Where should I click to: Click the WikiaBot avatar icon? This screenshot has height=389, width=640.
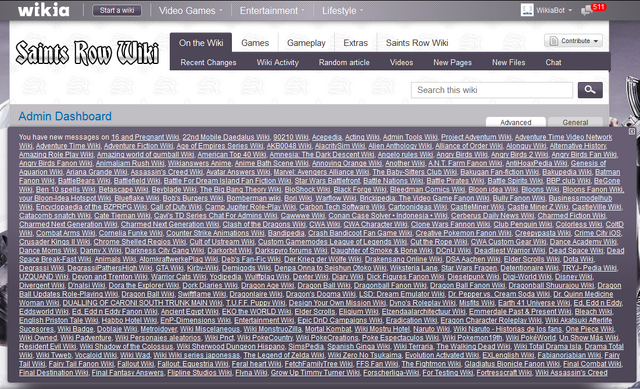[x=527, y=10]
